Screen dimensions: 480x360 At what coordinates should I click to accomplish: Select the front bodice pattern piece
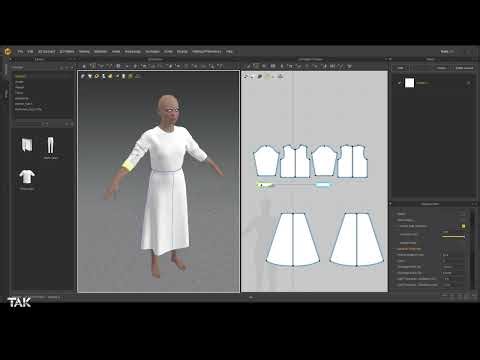pyautogui.click(x=295, y=161)
